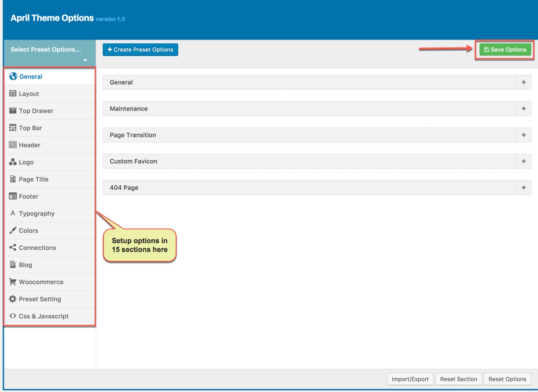Open the Css & Javascript section label
Image resolution: width=538 pixels, height=392 pixels.
coord(44,316)
